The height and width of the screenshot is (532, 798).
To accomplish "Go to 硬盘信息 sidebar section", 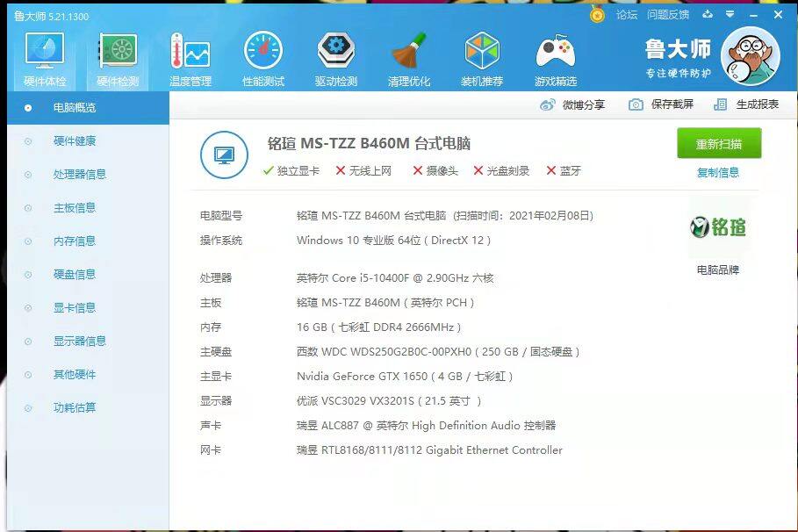I will pos(74,275).
